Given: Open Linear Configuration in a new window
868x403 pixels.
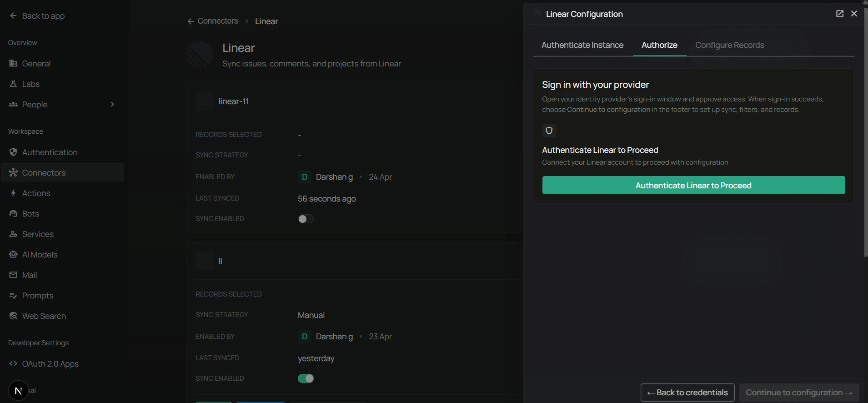Looking at the screenshot, I should coord(840,14).
